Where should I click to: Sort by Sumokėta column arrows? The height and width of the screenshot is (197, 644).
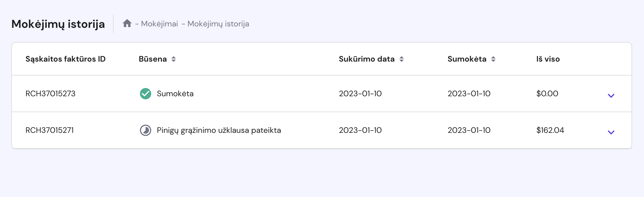493,59
